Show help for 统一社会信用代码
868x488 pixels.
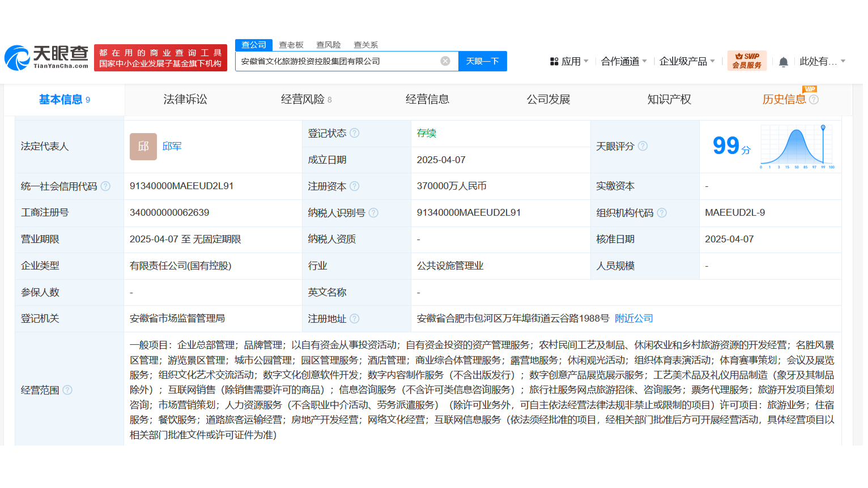[105, 186]
